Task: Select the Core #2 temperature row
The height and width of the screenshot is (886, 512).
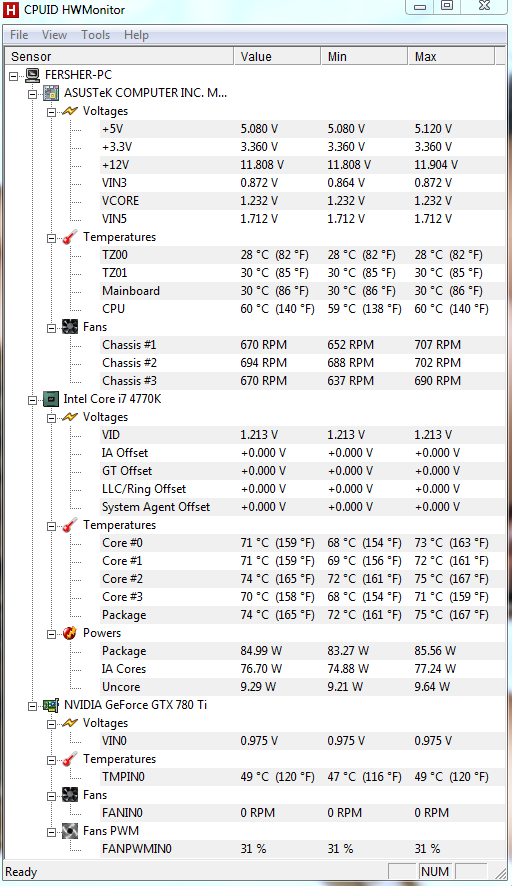Action: point(302,579)
